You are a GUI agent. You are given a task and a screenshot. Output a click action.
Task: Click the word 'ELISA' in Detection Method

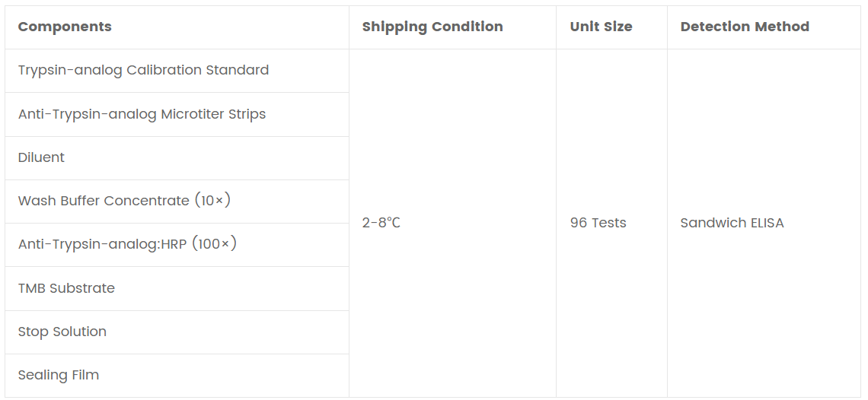pos(764,223)
